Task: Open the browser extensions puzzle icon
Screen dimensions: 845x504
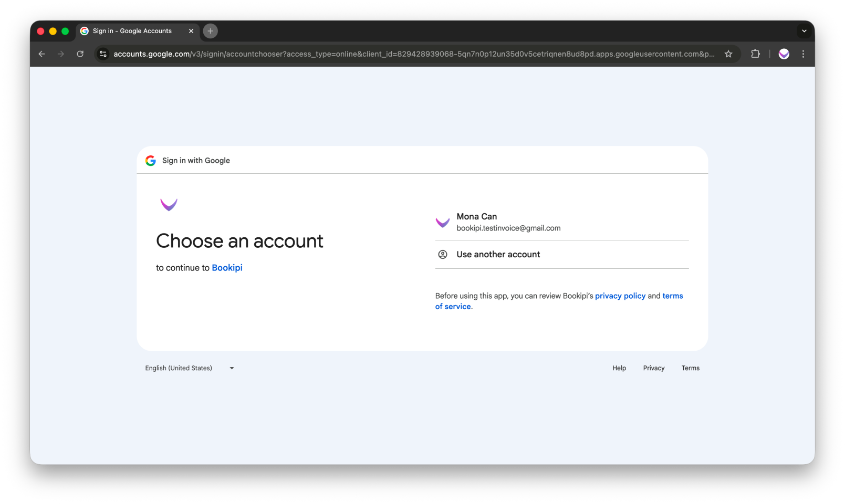Action: (755, 54)
